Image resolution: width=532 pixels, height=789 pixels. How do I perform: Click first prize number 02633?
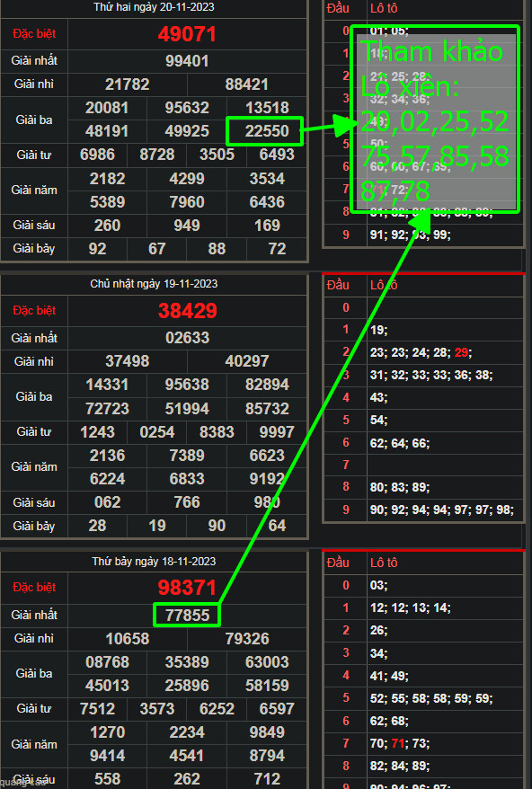pyautogui.click(x=187, y=338)
